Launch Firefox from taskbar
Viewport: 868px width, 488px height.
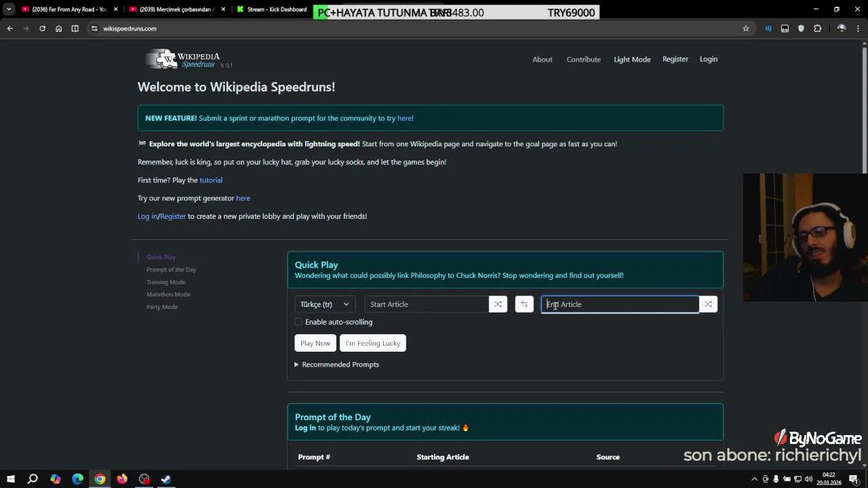[x=122, y=479]
